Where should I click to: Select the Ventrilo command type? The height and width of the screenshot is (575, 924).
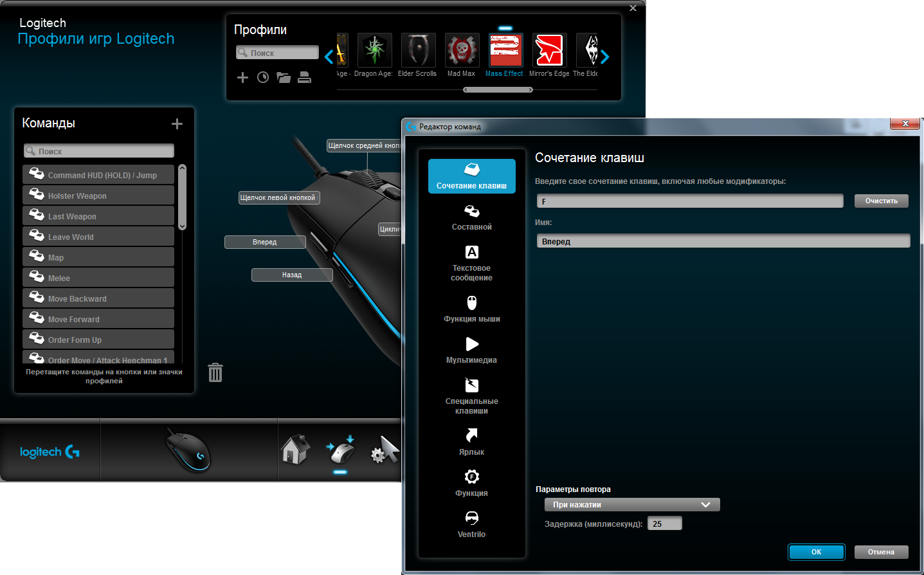[471, 525]
